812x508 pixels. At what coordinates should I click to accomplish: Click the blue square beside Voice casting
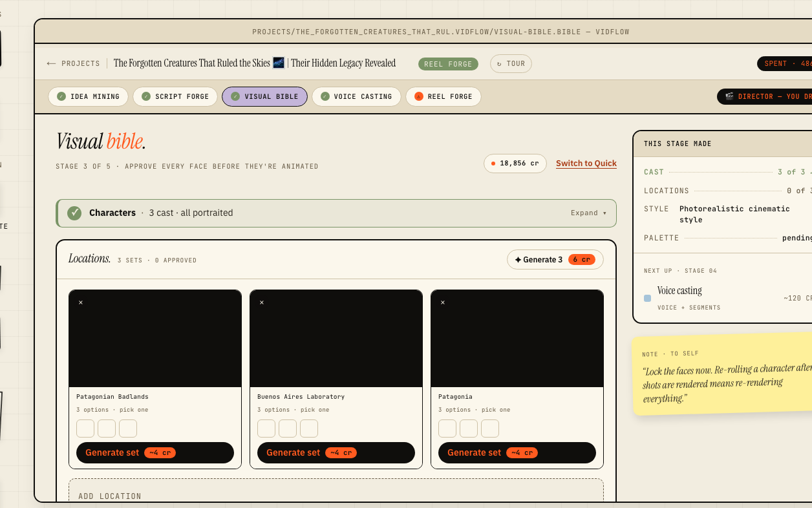pyautogui.click(x=647, y=299)
